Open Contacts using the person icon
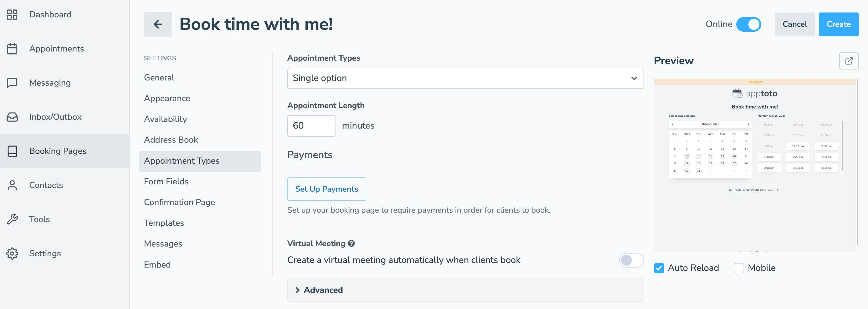This screenshot has height=309, width=868. coord(13,185)
